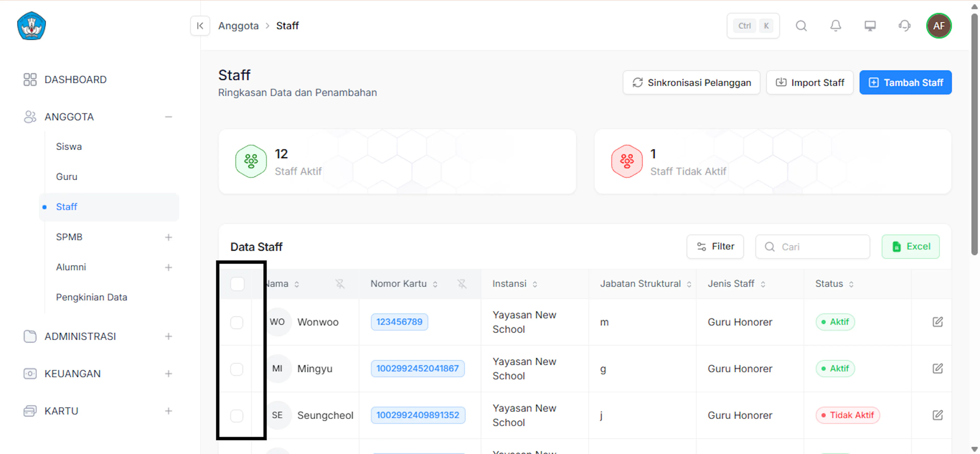Click the monitor display icon in header

(870, 26)
